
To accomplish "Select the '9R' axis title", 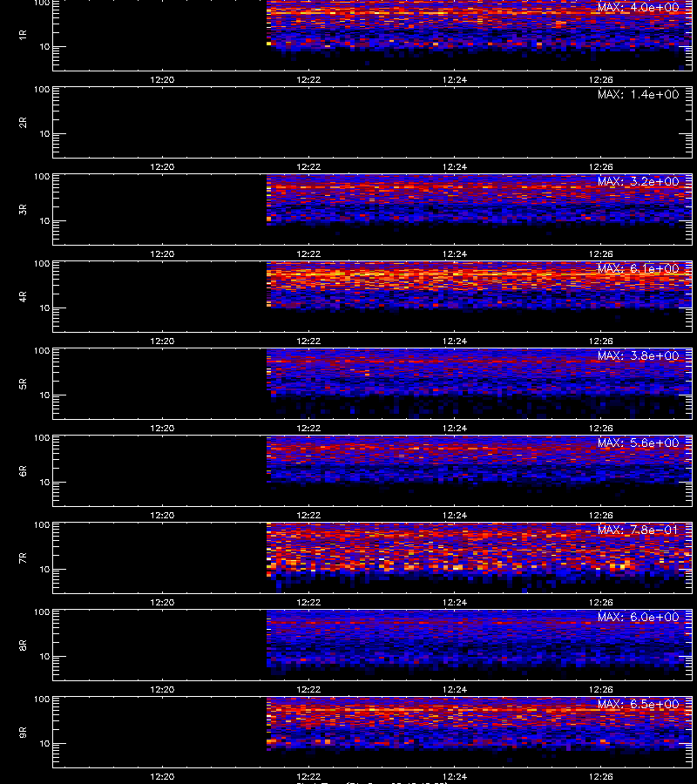I will tap(23, 732).
